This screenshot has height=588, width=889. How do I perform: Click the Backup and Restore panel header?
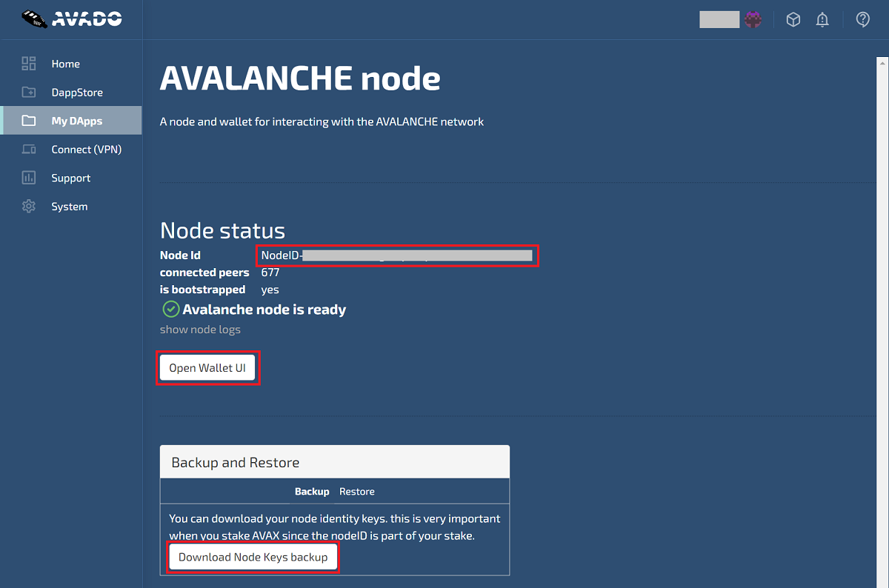point(335,462)
